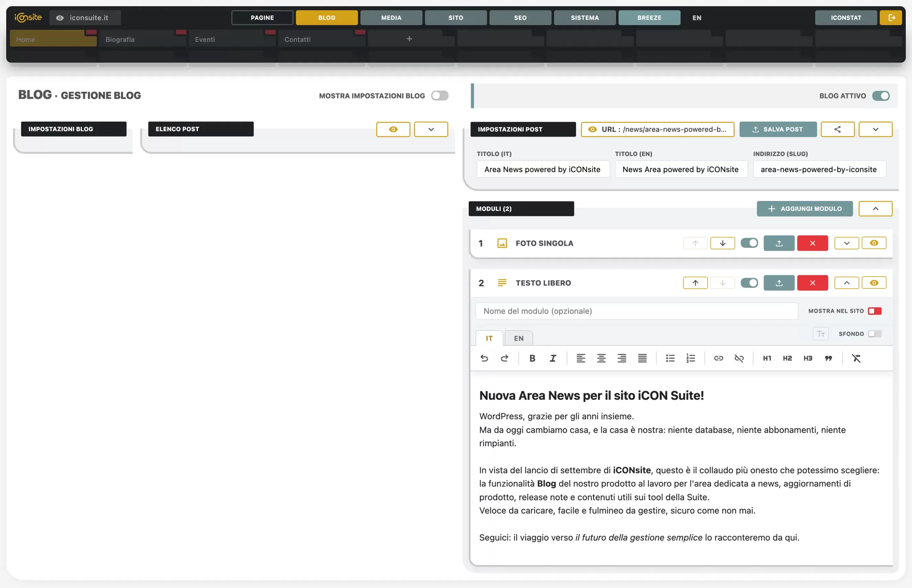The width and height of the screenshot is (912, 588).
Task: Click Aggiungi Modulo button
Action: pos(805,209)
